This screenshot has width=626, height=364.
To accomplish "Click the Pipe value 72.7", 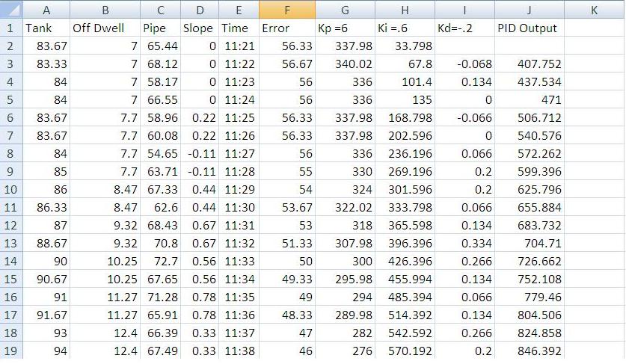I will [160, 262].
